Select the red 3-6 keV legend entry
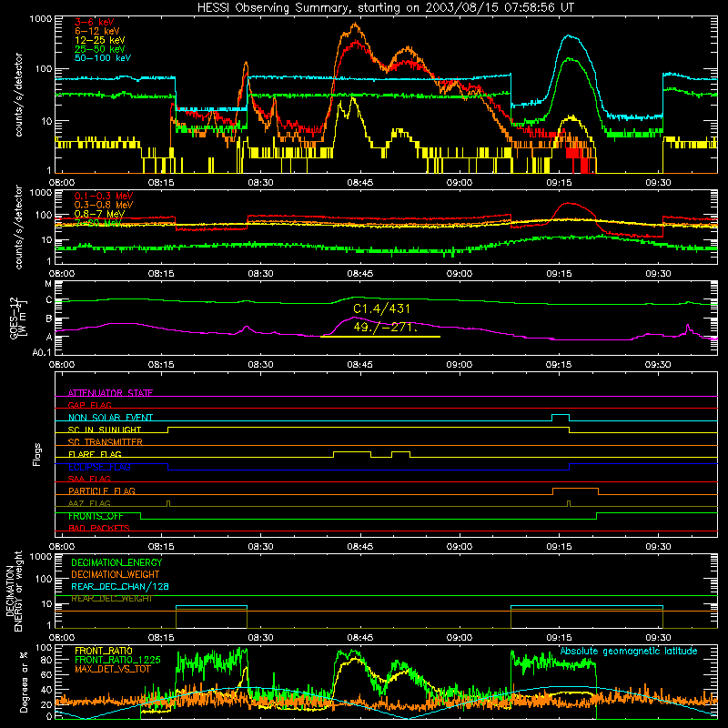 [94, 22]
